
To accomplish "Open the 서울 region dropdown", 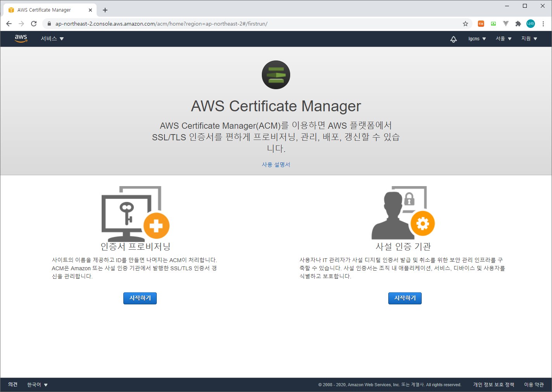I will 504,39.
